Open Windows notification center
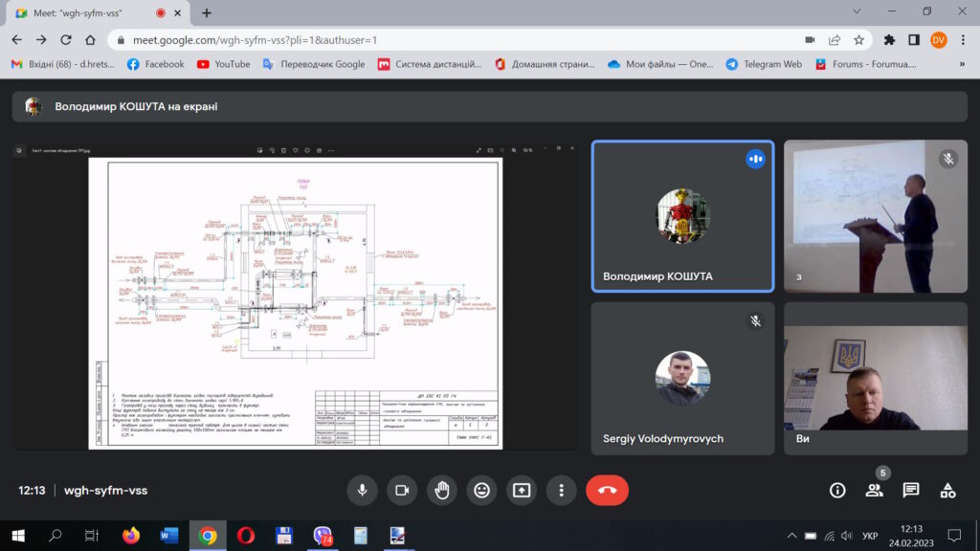This screenshot has height=551, width=980. 954,536
